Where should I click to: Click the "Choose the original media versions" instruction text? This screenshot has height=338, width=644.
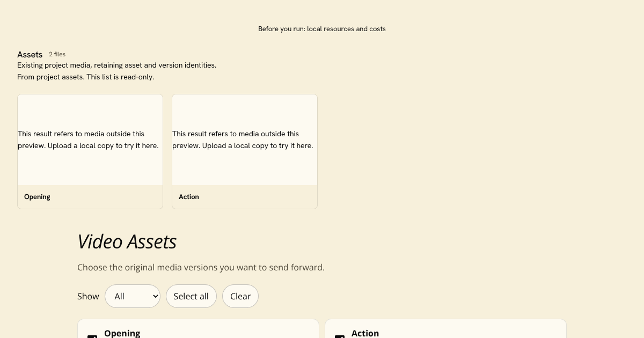click(x=201, y=267)
